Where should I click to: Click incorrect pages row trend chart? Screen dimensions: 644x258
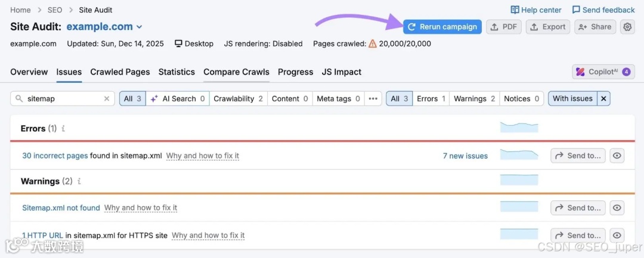[519, 155]
